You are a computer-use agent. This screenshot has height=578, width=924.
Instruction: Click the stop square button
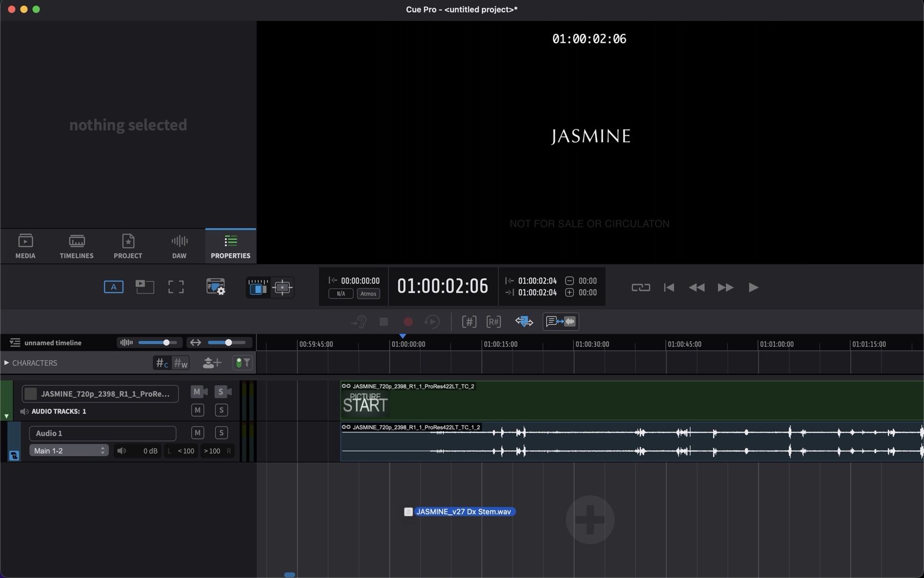click(383, 322)
